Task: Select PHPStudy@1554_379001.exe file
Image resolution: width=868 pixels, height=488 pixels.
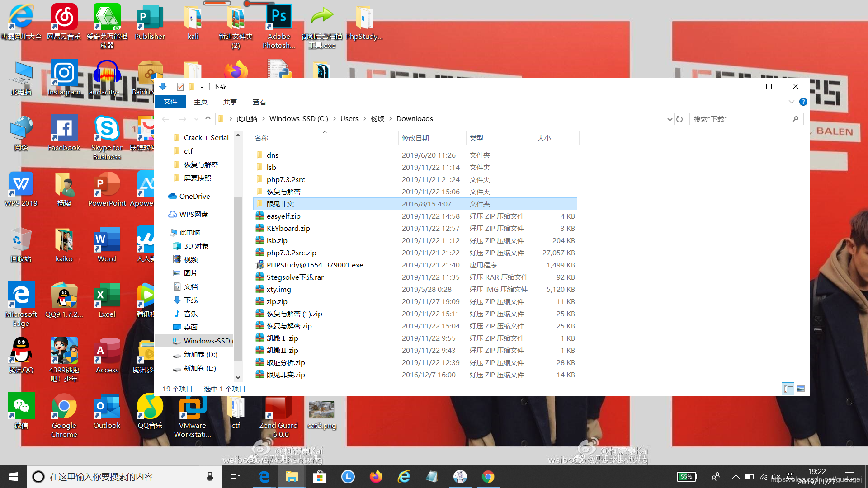Action: (314, 264)
